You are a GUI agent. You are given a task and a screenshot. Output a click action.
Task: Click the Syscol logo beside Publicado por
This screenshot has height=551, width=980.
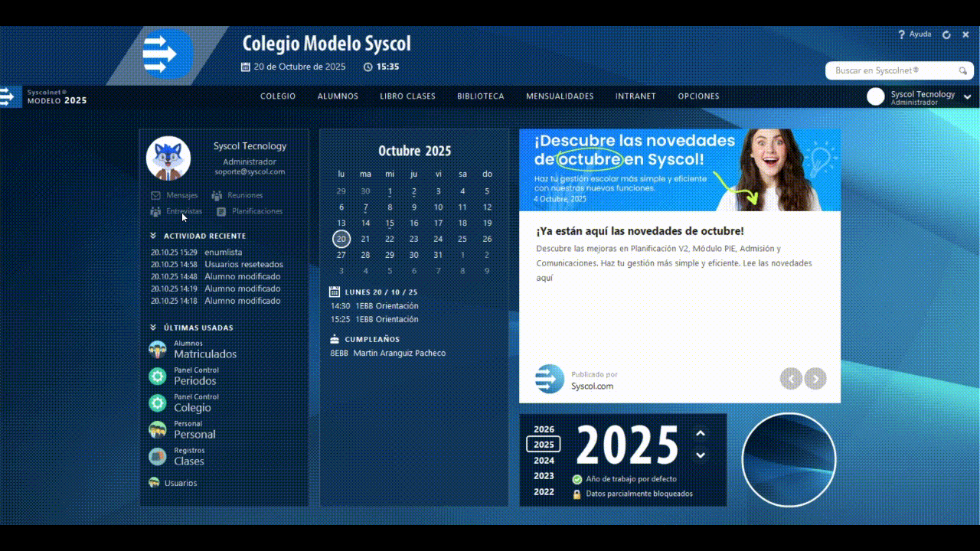550,379
